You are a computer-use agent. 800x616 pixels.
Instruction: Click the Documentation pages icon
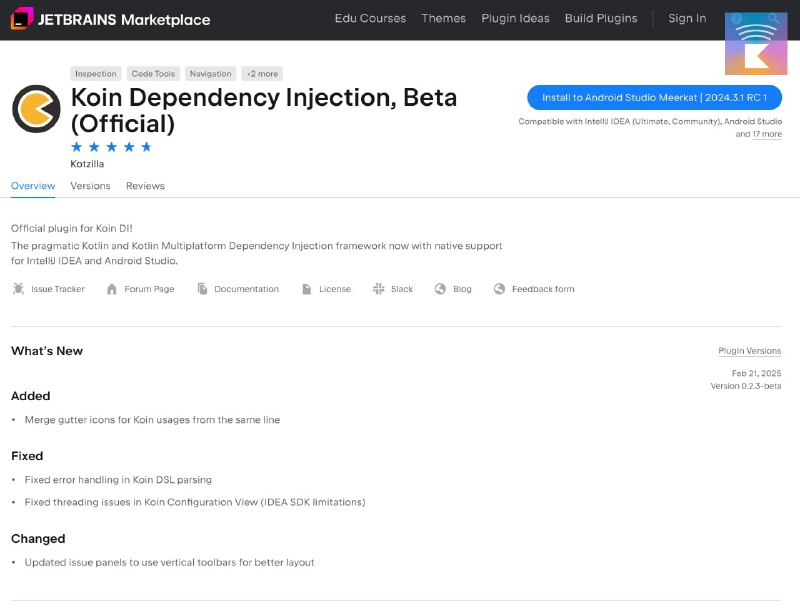[x=202, y=289]
